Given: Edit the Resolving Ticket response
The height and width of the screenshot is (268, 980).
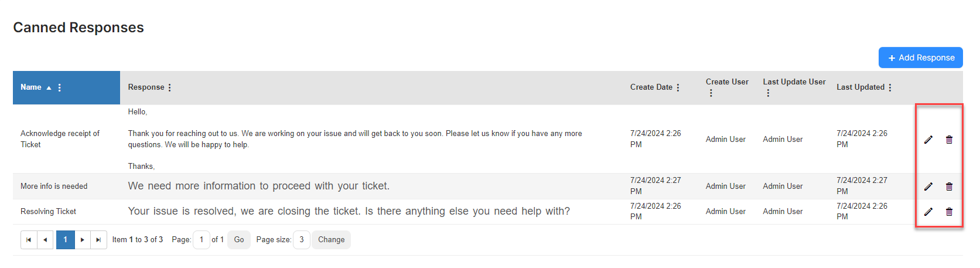Looking at the screenshot, I should tap(928, 212).
